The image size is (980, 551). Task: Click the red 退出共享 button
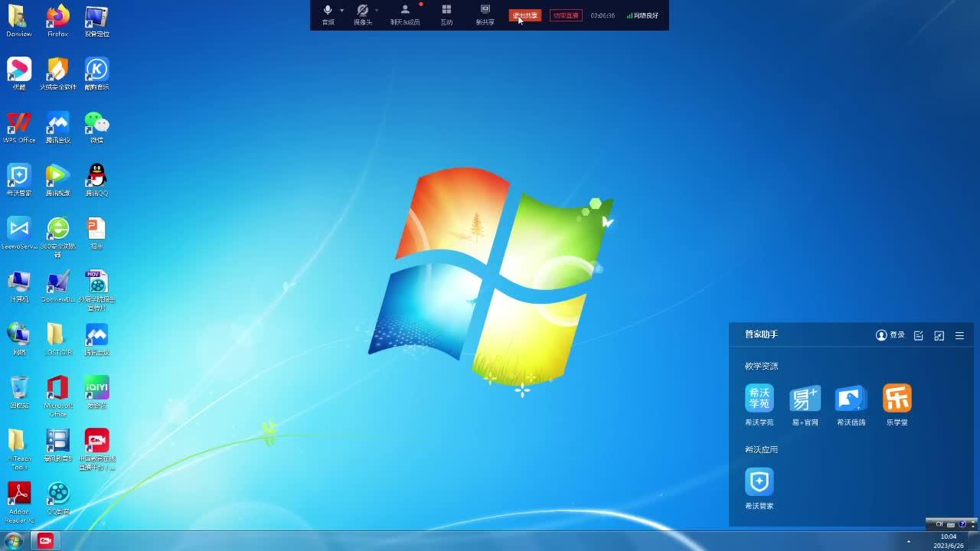click(525, 15)
